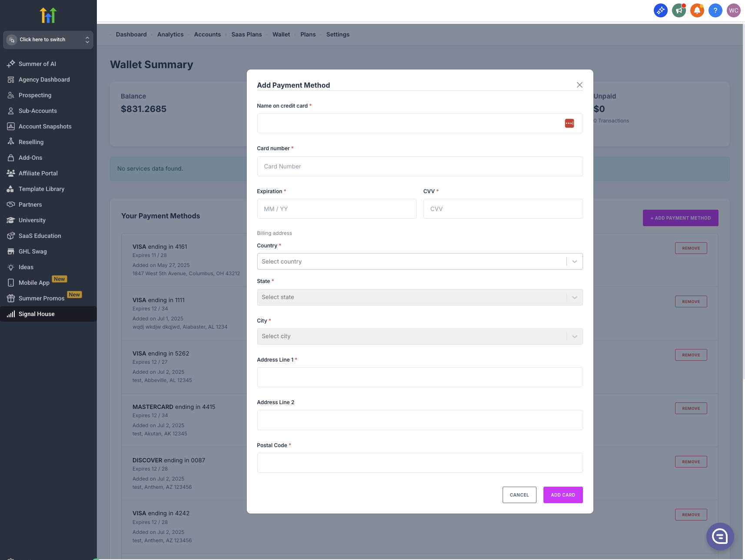The width and height of the screenshot is (745, 560).
Task: Focus the MM / YY expiration field
Action: point(337,209)
